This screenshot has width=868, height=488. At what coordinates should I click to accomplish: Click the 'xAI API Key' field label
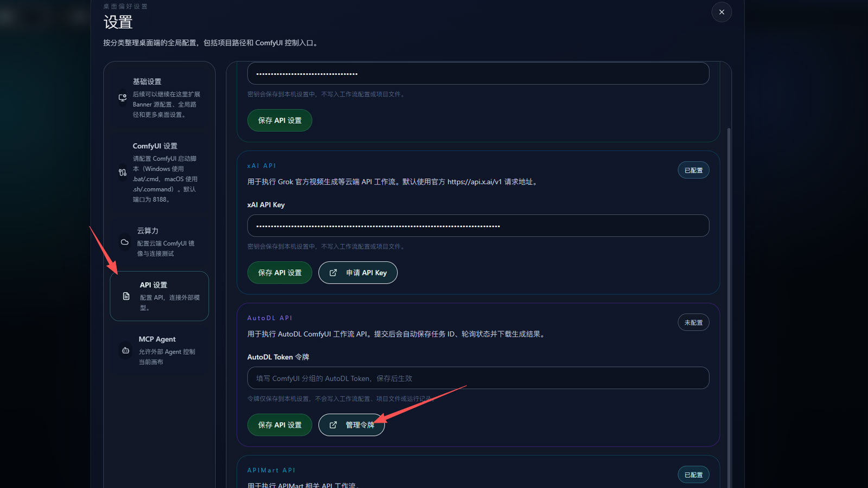(266, 205)
